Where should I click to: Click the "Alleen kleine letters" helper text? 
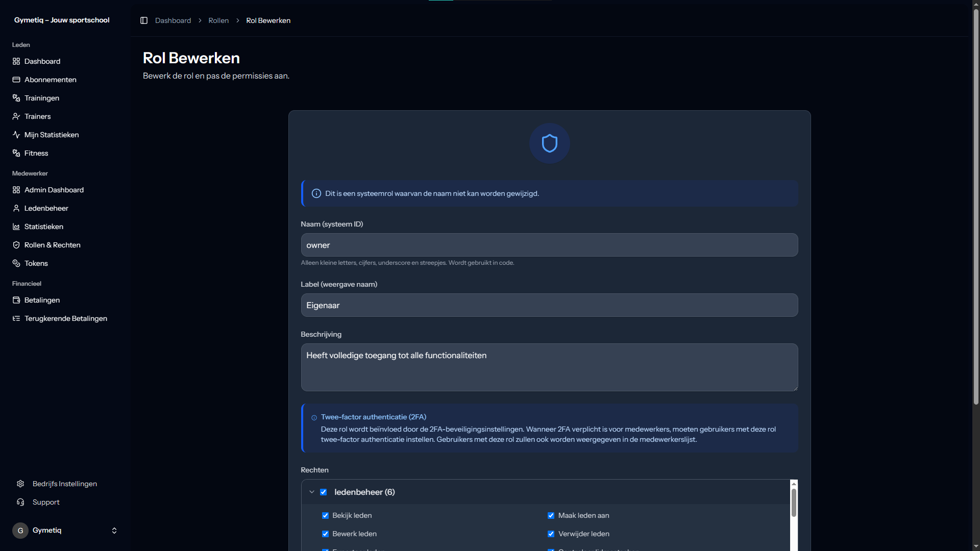407,263
